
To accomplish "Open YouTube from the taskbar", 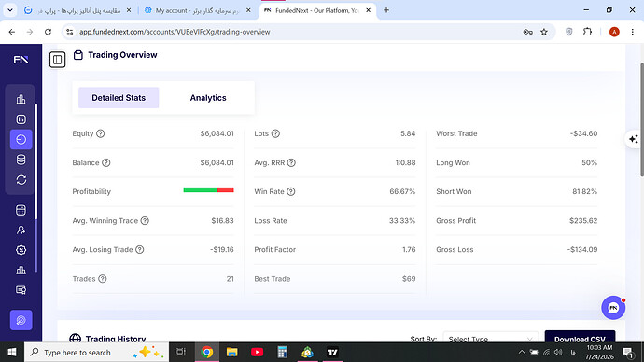I will (257, 352).
